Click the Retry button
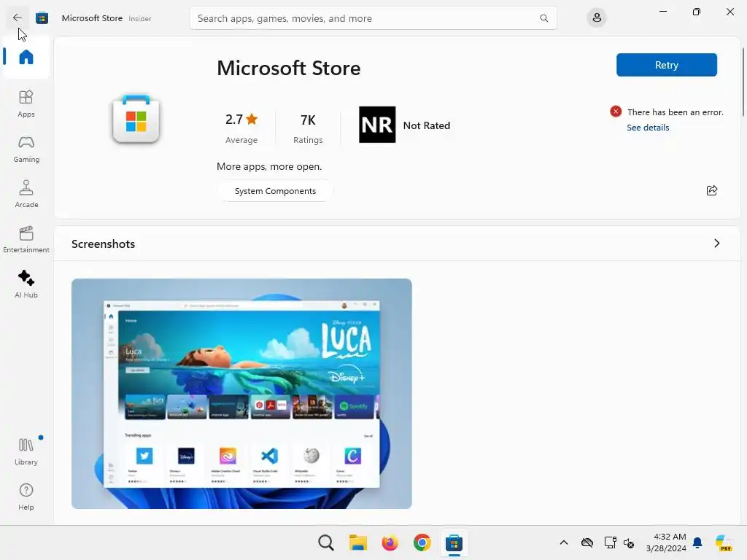This screenshot has height=560, width=747. (667, 65)
